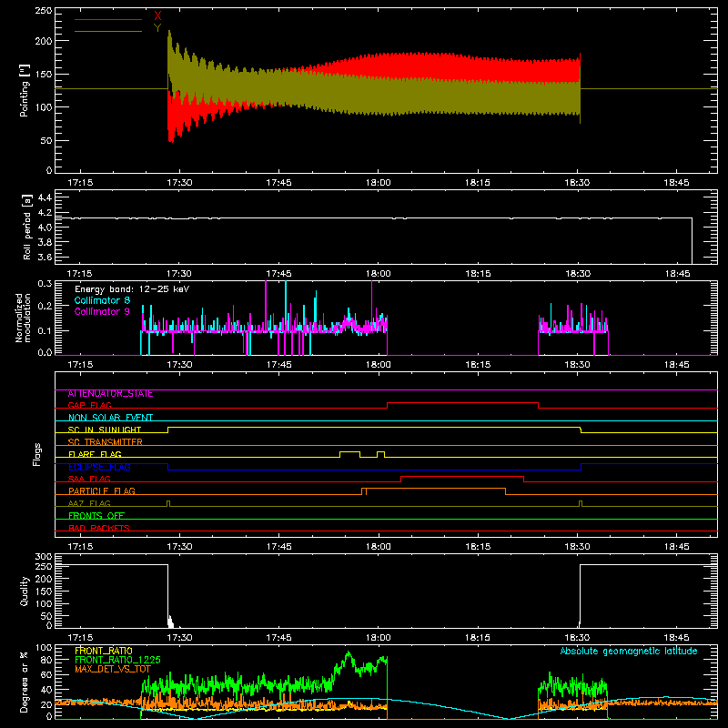Click the 0.3 tick on modulation axis
Image resolution: width=728 pixels, height=728 pixels.
45,283
